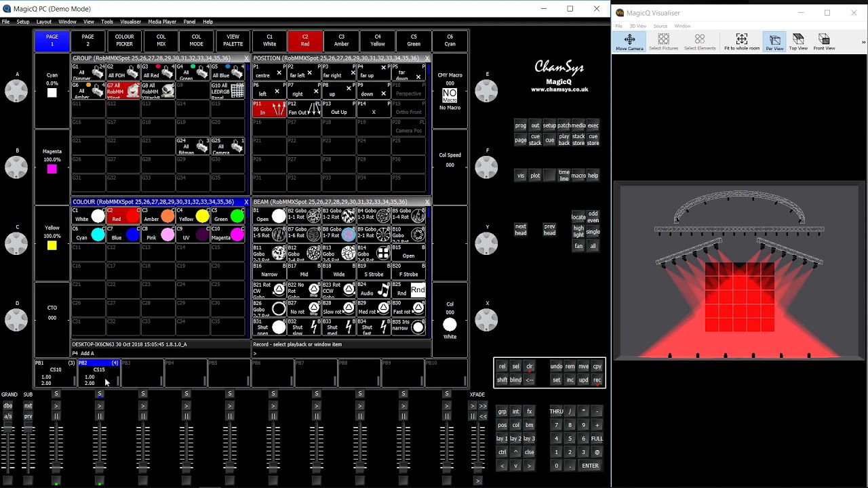Select the G1 All Dimmer group

coord(88,72)
